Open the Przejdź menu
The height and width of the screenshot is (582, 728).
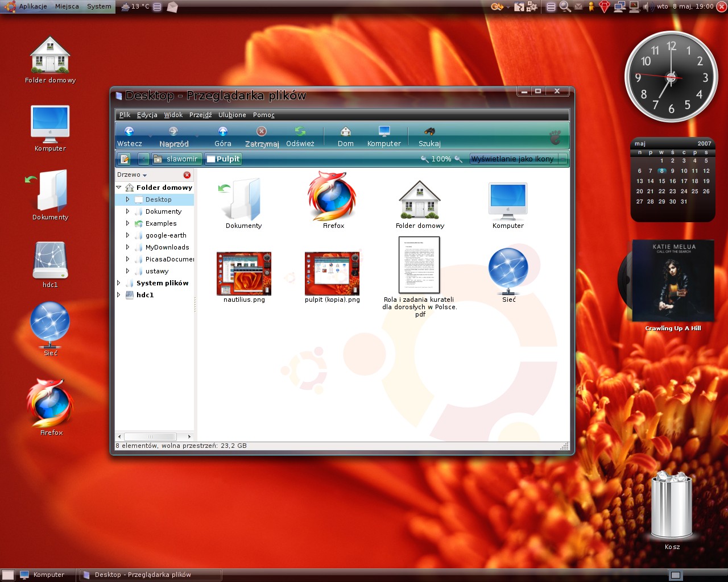[x=200, y=115]
